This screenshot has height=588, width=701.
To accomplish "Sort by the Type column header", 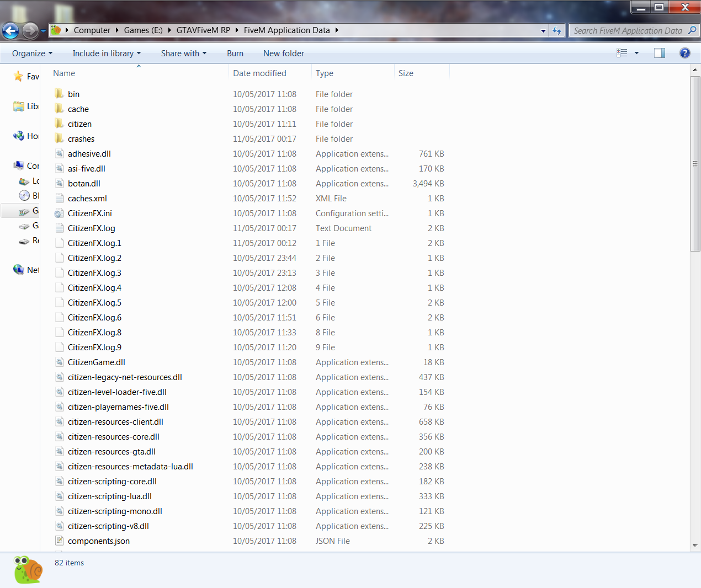I will coord(325,73).
